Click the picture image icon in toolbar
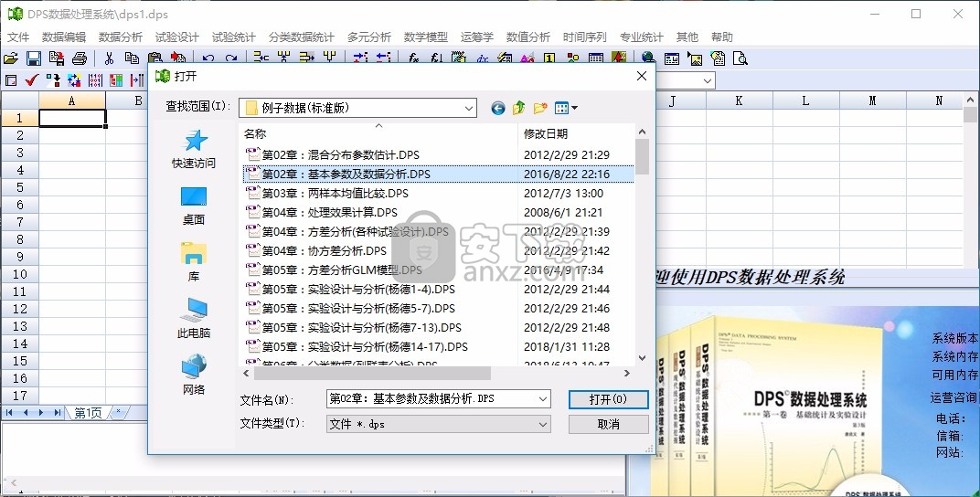Viewport: 980px width, 497px height. pos(695,58)
